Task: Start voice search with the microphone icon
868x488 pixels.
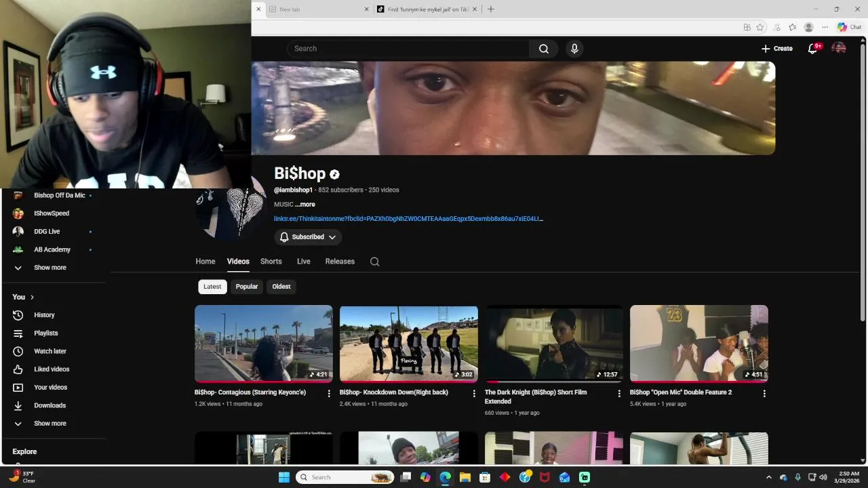Action: (x=574, y=49)
